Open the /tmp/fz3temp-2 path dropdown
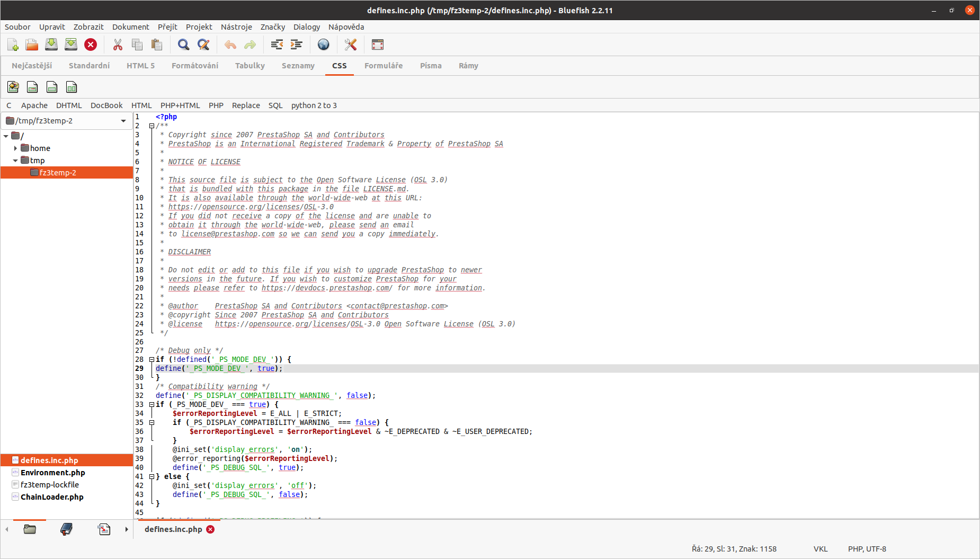 [x=123, y=121]
